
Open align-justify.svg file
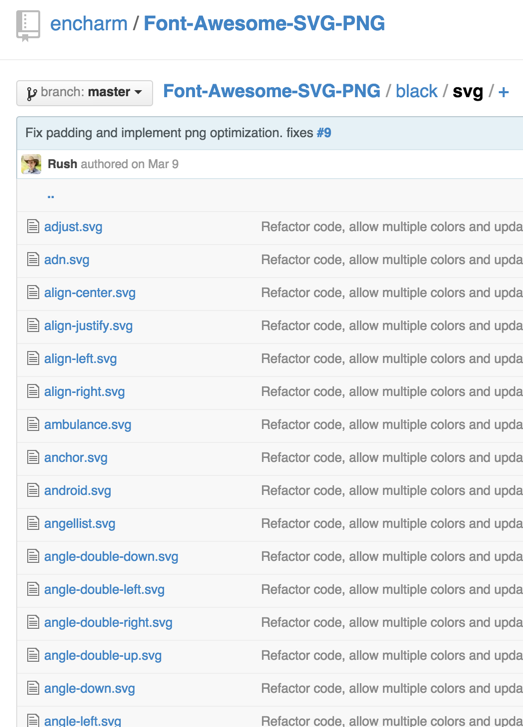(x=89, y=326)
